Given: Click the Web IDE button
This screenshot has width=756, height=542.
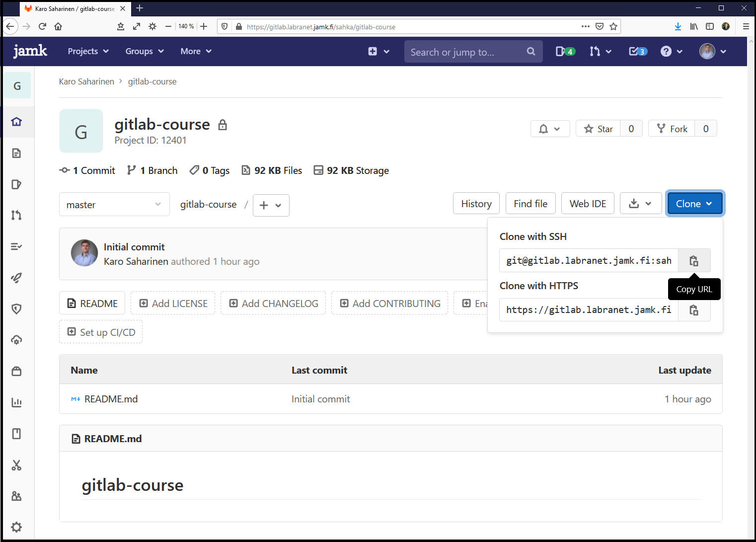Looking at the screenshot, I should [588, 204].
